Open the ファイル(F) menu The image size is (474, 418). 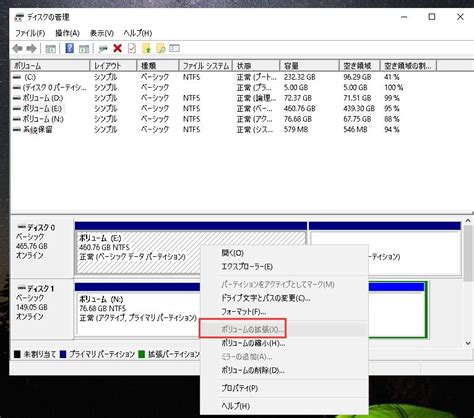point(30,33)
